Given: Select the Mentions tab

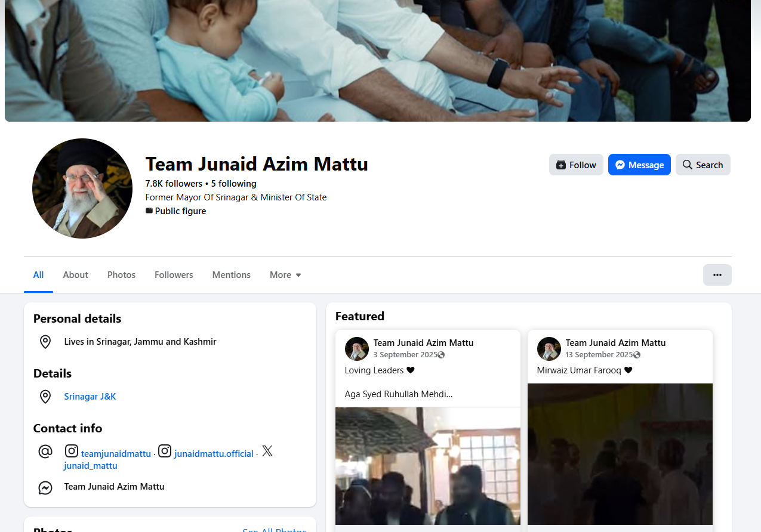Looking at the screenshot, I should 231,275.
